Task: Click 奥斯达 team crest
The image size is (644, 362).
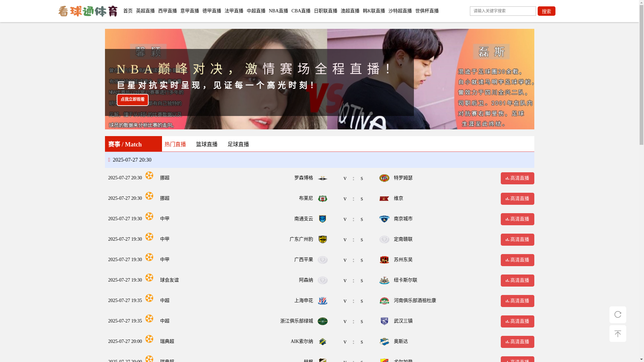Action: 384,342
